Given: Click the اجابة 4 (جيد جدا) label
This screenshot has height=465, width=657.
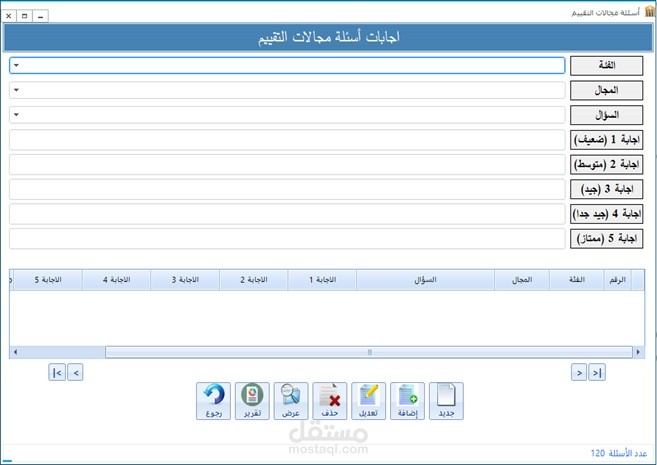Looking at the screenshot, I should [x=606, y=214].
